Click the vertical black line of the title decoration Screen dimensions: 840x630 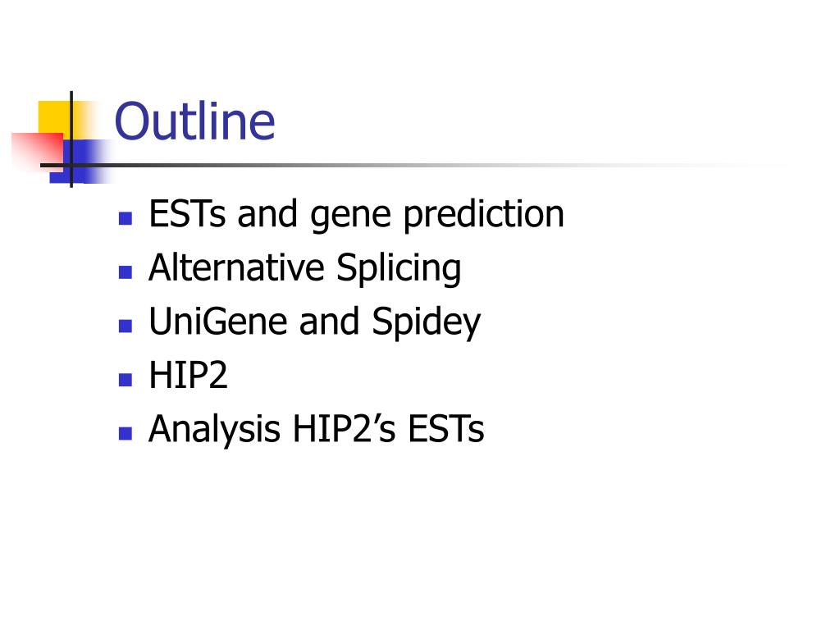point(71,139)
